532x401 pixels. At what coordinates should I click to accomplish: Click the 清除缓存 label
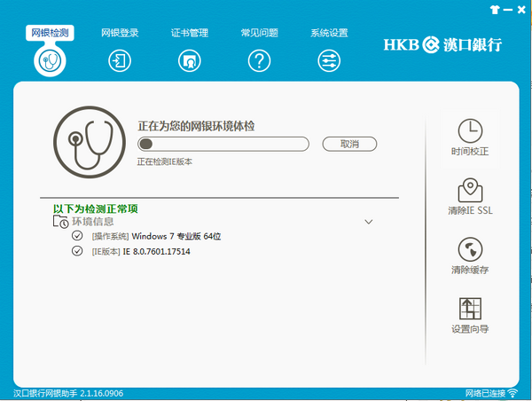click(x=470, y=270)
